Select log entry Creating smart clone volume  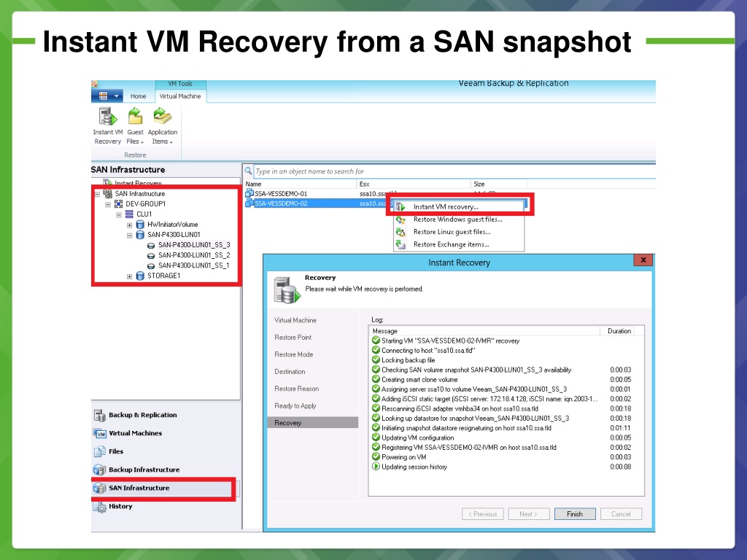point(419,380)
